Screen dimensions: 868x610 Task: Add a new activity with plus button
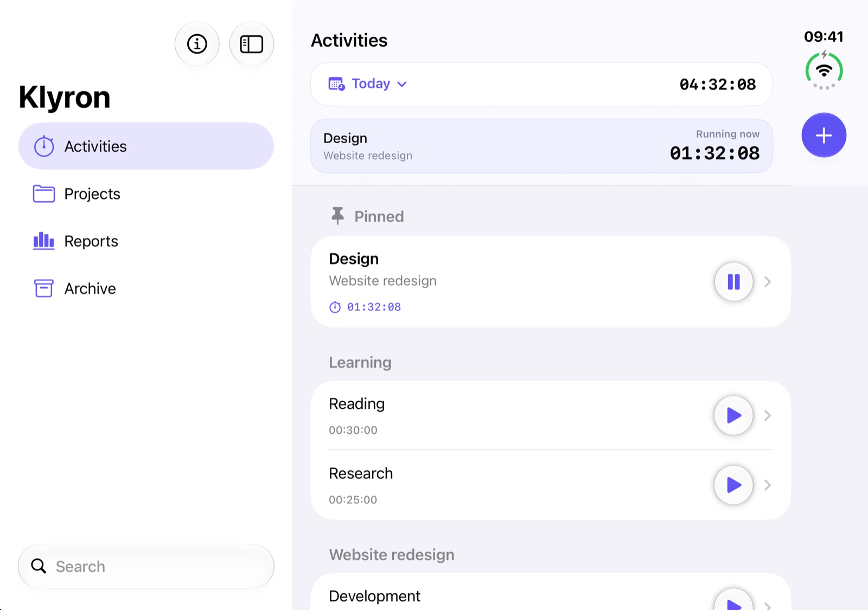(x=824, y=135)
